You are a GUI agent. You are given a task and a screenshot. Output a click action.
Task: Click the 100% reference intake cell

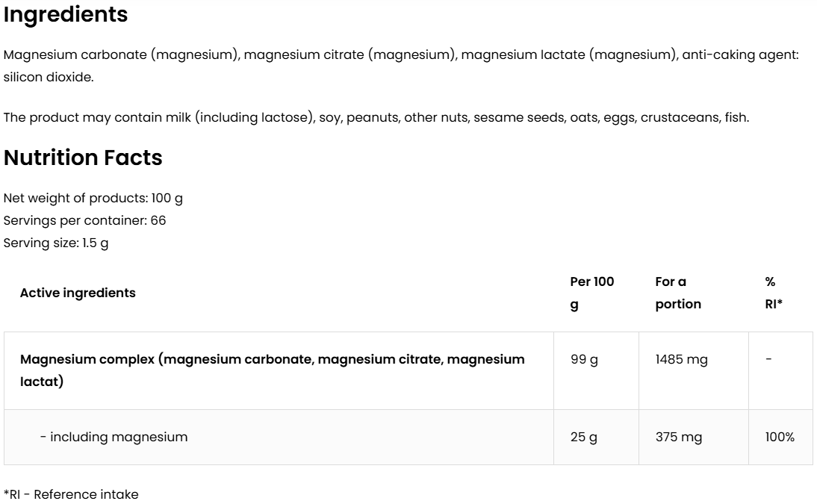pos(780,437)
